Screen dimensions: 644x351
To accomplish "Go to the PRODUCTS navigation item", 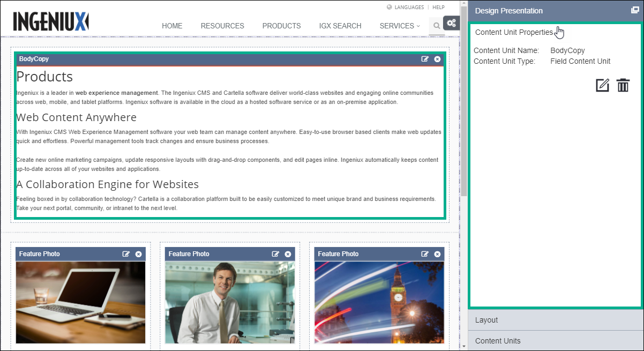I will [x=282, y=26].
